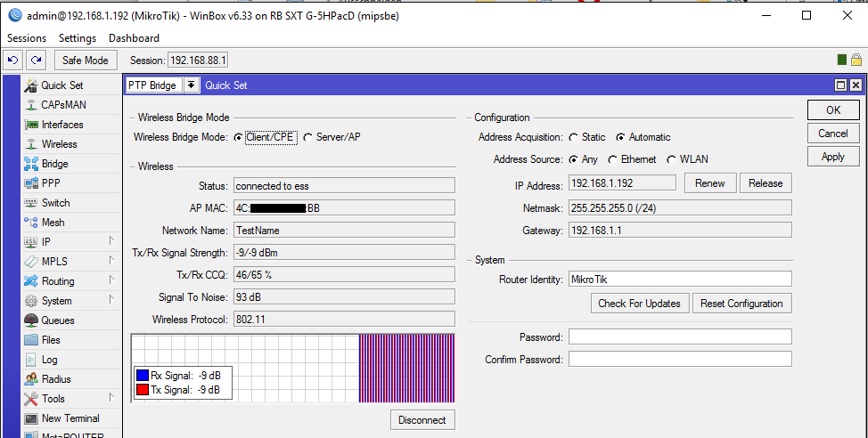868x438 pixels.
Task: Click the OK button
Action: pyautogui.click(x=833, y=110)
